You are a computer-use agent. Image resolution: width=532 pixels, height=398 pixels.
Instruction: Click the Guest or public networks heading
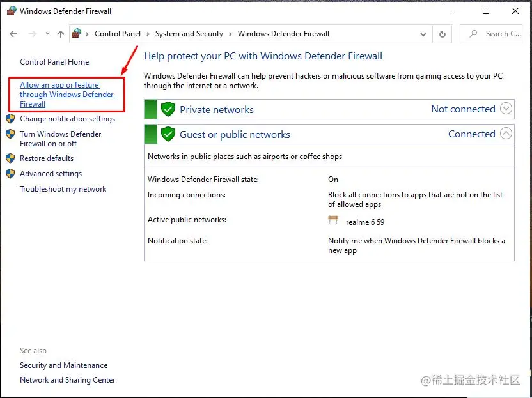(x=235, y=135)
